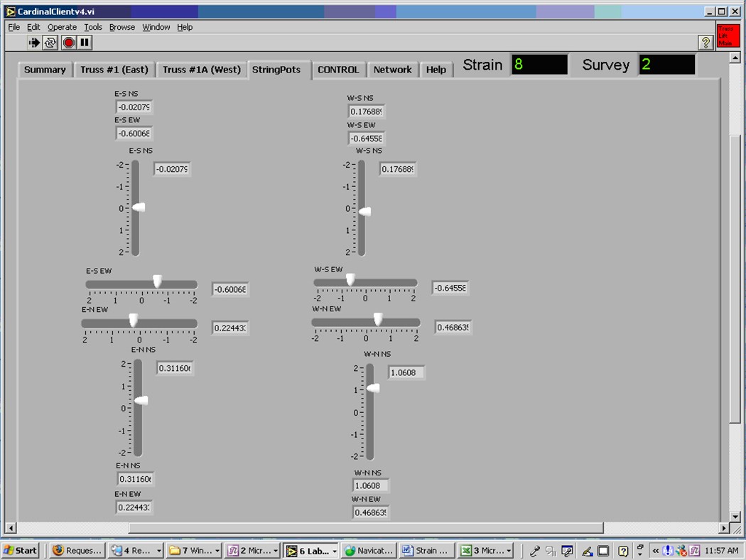Click the Run Continuously button
Viewport: 746px width, 560px height.
pyautogui.click(x=50, y=43)
